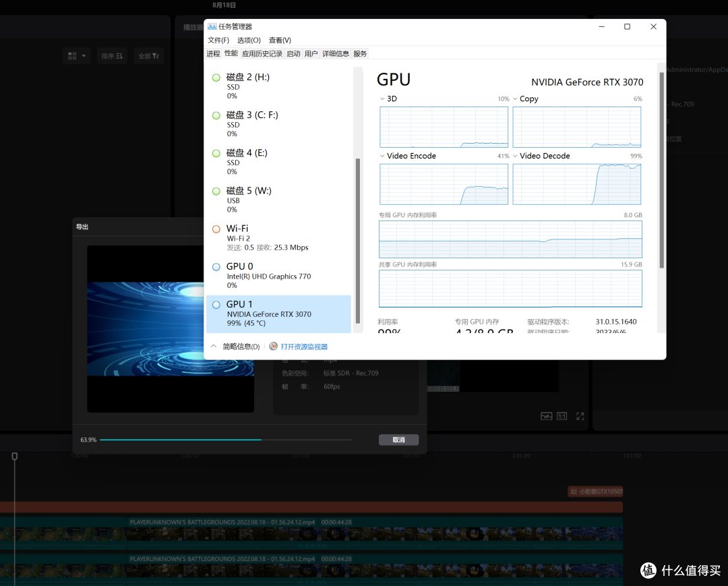The image size is (728, 586).
Task: Switch to the 用户 tab
Action: coord(311,54)
